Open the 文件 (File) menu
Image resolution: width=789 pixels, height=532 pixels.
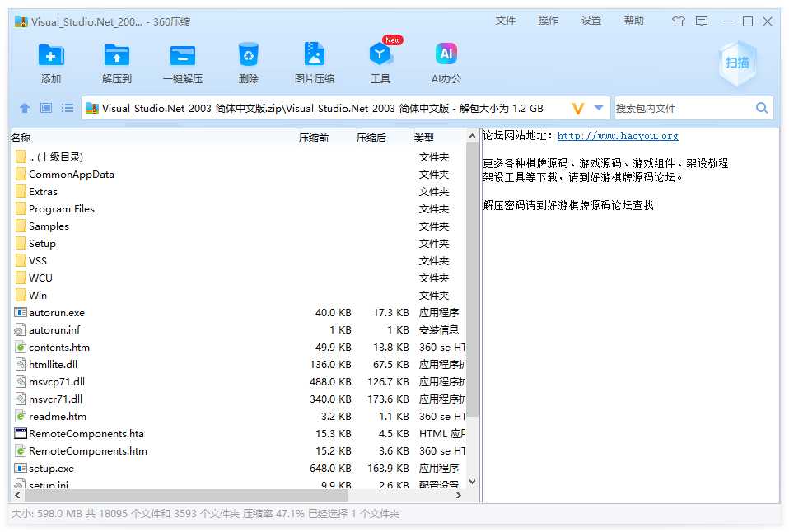pyautogui.click(x=505, y=21)
